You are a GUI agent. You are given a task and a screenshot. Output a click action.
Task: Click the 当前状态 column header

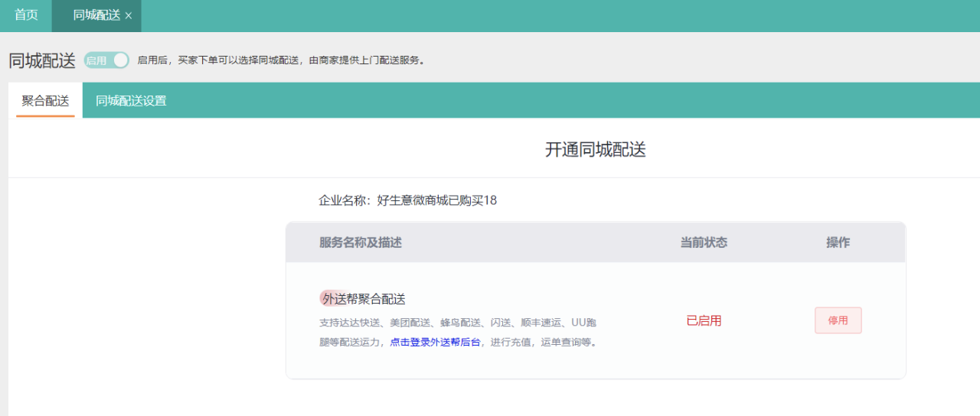(704, 242)
